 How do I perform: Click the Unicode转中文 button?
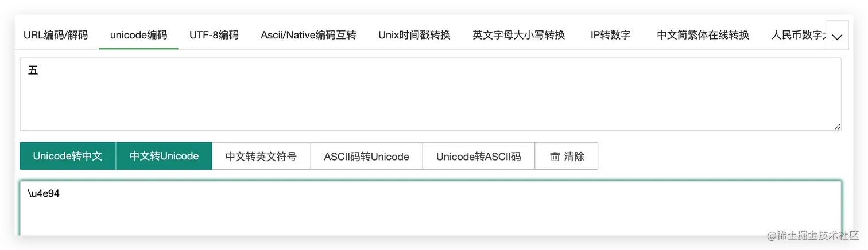pos(68,156)
